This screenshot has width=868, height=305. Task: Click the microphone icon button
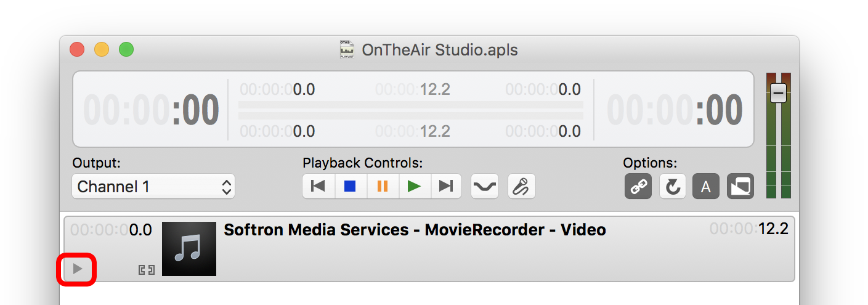[x=522, y=186]
